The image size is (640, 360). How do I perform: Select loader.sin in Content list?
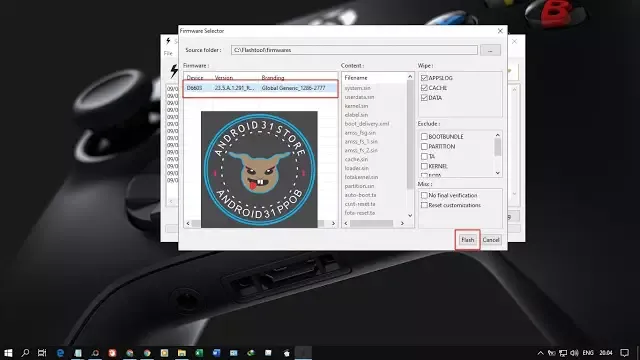(357, 168)
